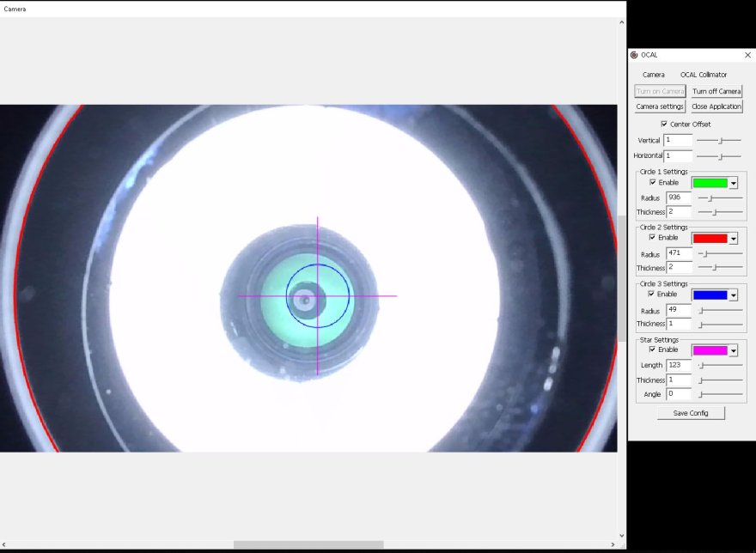The height and width of the screenshot is (553, 756).
Task: Click the Circle 1 Radius input field
Action: pos(679,198)
